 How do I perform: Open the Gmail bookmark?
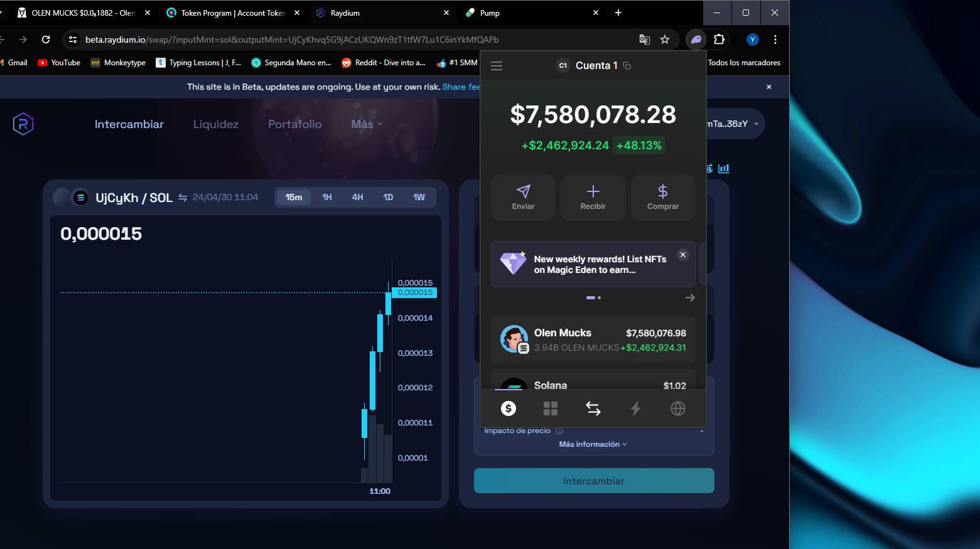(x=14, y=63)
